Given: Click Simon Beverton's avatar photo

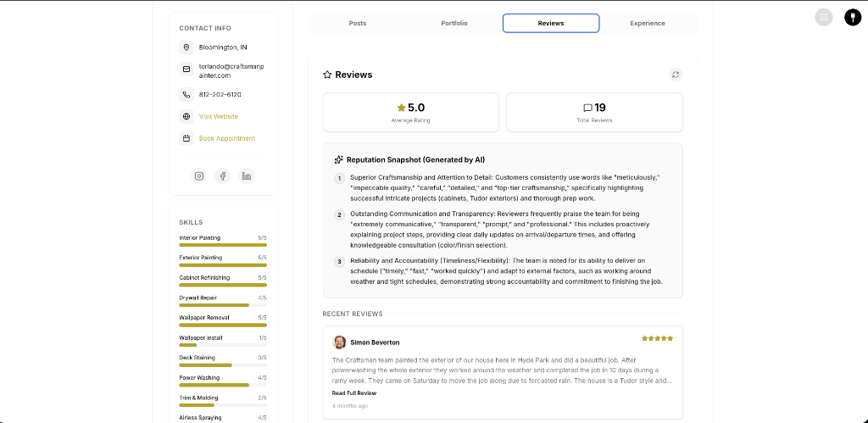Looking at the screenshot, I should (x=339, y=342).
